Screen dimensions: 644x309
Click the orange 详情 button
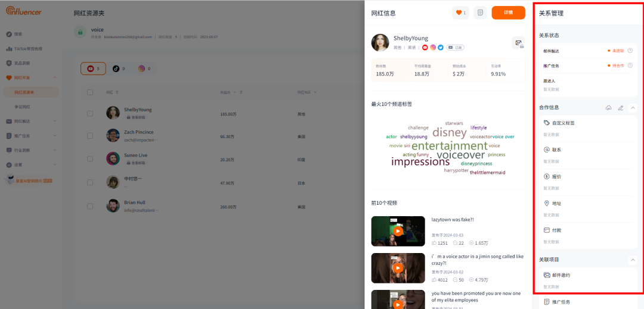508,13
